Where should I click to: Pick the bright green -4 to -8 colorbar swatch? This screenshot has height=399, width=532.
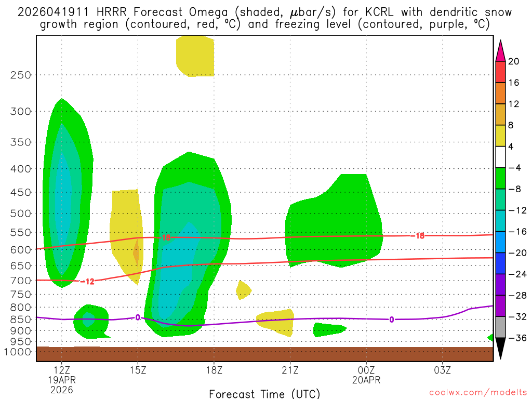click(x=500, y=178)
